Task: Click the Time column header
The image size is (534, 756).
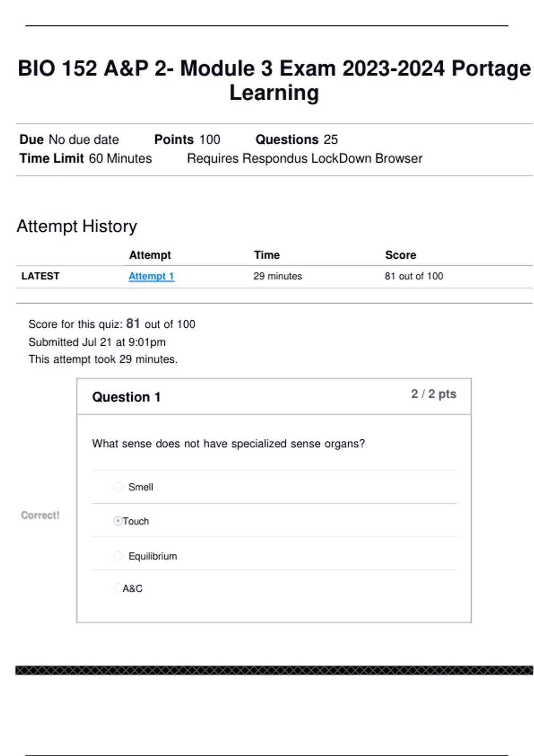Action: [267, 255]
